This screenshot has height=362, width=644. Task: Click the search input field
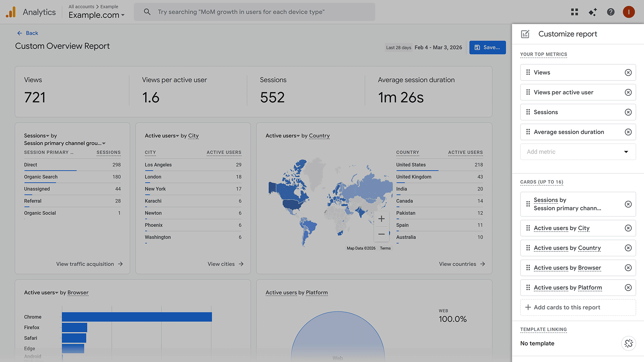pyautogui.click(x=262, y=12)
